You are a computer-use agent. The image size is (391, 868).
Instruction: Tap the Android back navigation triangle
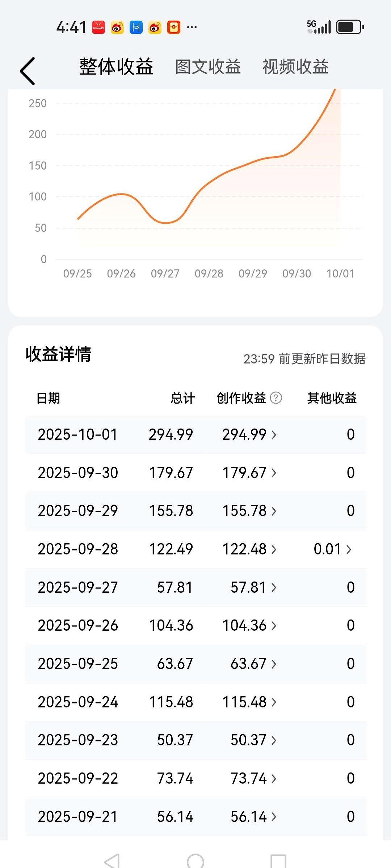[112, 861]
